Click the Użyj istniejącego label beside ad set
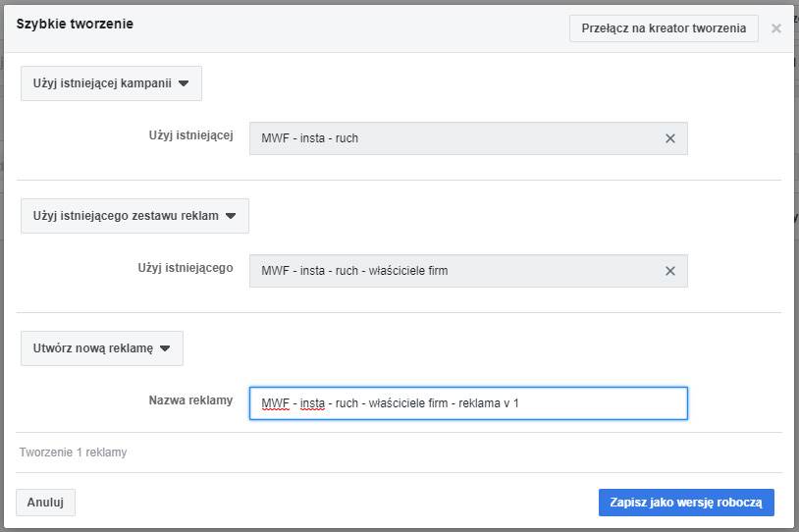This screenshot has width=799, height=532. (x=186, y=268)
